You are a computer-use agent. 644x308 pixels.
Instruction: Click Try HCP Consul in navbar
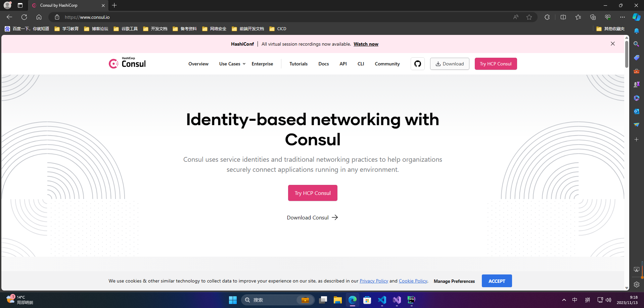[496, 64]
